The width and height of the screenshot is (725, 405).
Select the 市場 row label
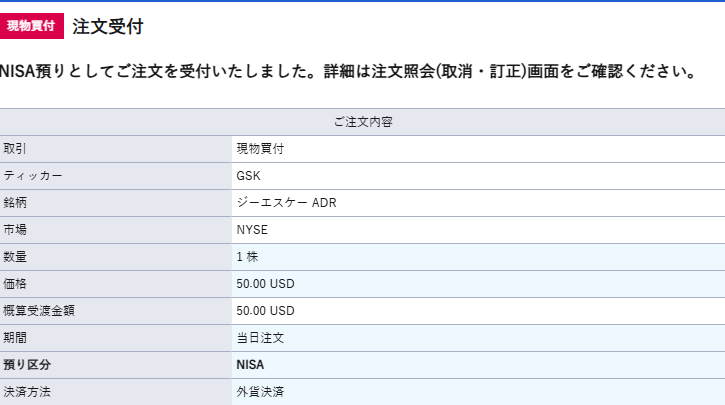coord(15,230)
